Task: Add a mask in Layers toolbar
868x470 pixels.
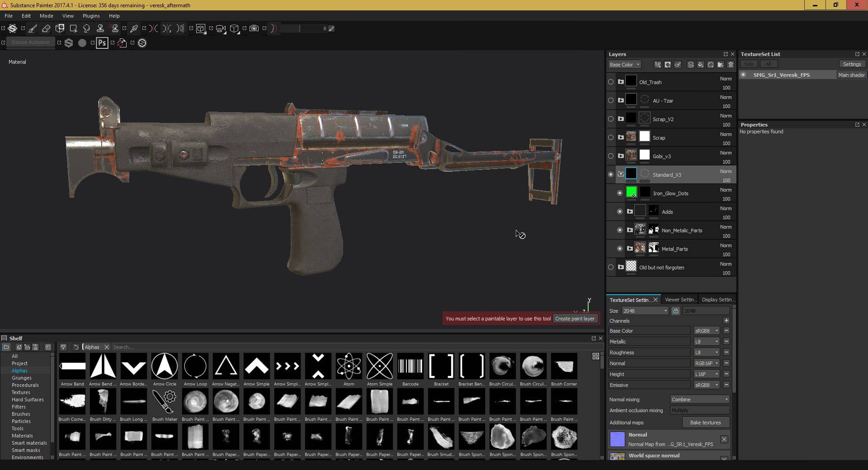Action: [x=668, y=65]
